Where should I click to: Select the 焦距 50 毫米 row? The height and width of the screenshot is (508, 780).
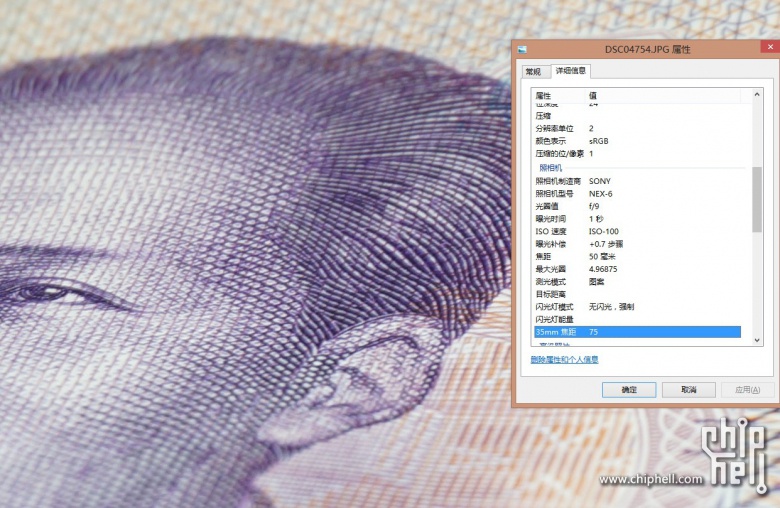(638, 256)
